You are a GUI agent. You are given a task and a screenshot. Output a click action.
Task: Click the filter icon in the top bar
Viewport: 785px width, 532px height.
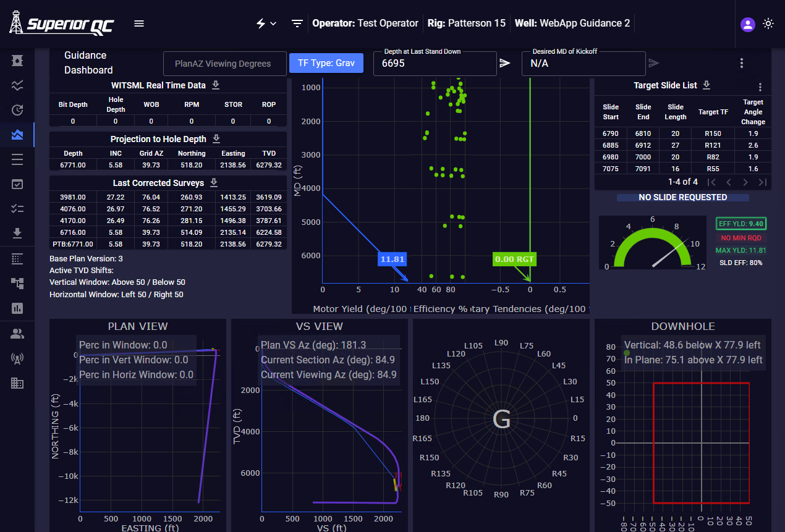coord(297,23)
